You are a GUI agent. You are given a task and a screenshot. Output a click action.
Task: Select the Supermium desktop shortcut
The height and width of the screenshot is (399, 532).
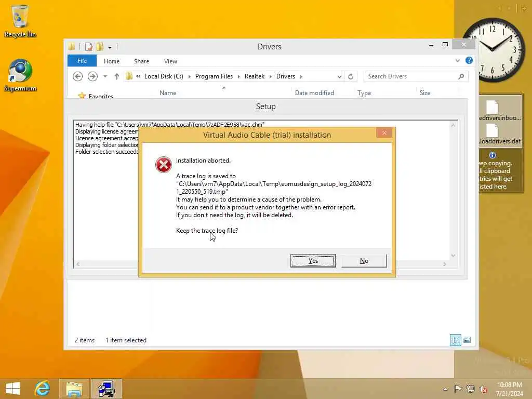20,75
